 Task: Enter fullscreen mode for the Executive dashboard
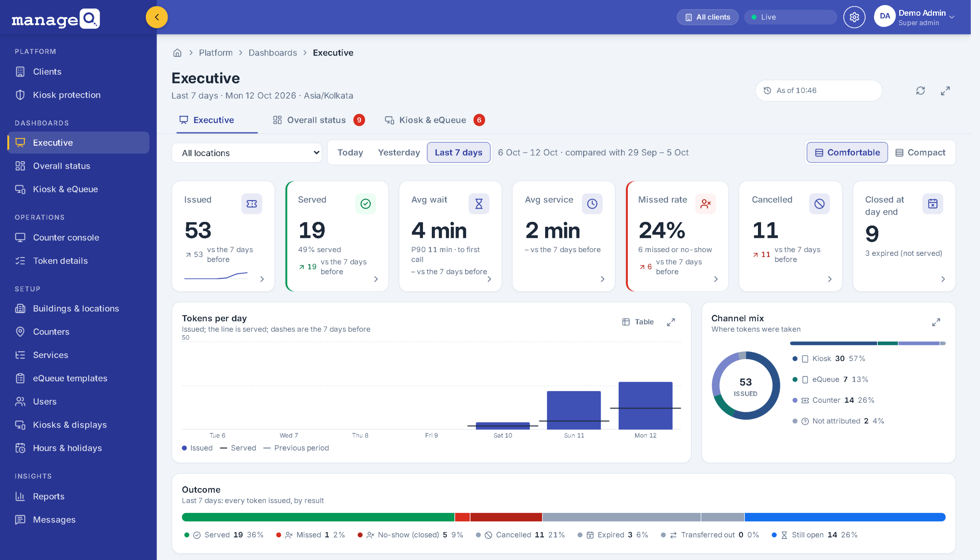(945, 91)
